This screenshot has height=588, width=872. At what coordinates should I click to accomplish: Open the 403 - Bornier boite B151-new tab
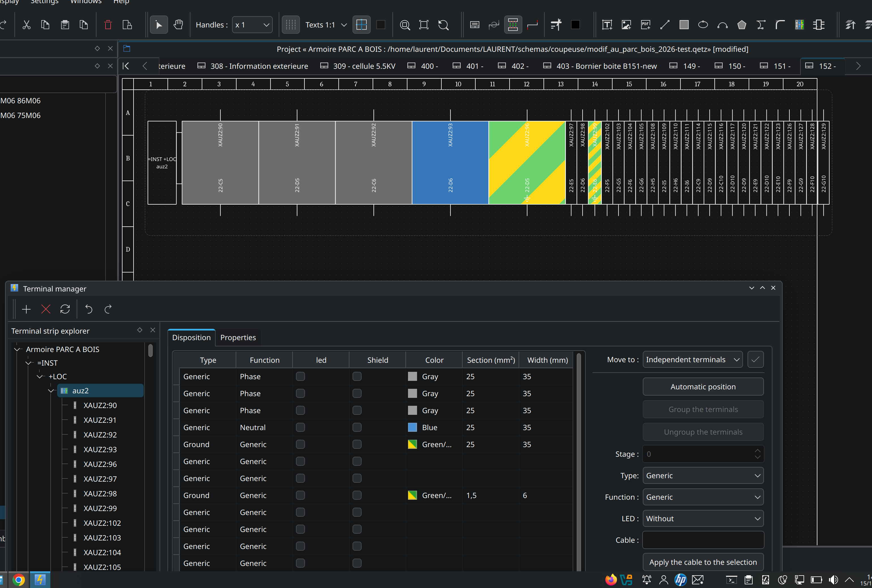pyautogui.click(x=600, y=66)
